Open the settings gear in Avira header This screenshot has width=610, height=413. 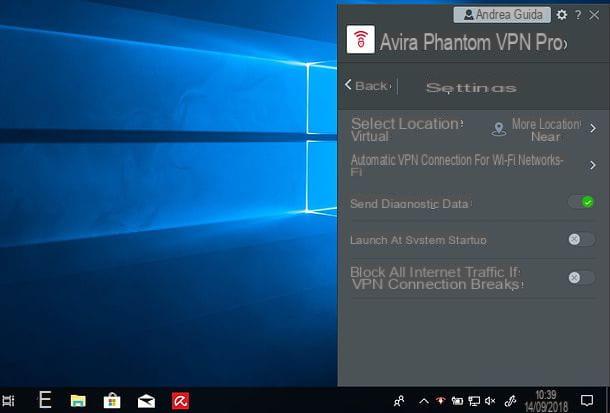[561, 15]
